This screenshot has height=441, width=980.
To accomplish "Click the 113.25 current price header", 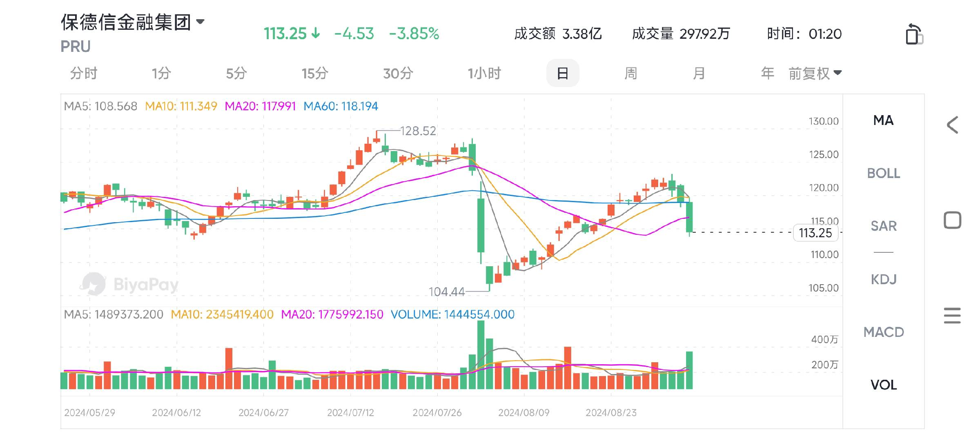I will (285, 33).
